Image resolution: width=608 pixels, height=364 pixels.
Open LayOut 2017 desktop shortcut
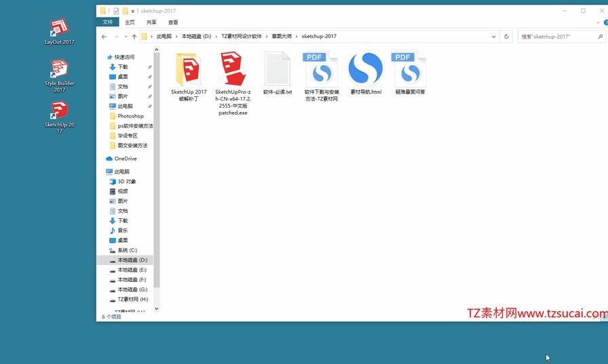tap(59, 32)
